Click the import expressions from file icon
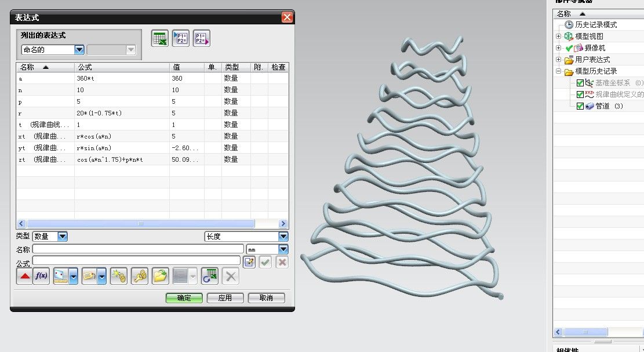This screenshot has width=644, height=352. point(180,39)
